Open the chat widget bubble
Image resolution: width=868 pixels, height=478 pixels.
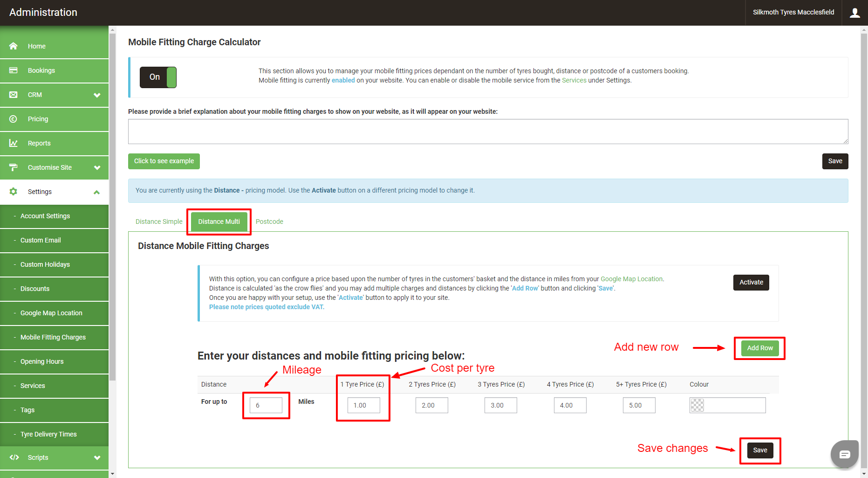pyautogui.click(x=844, y=454)
